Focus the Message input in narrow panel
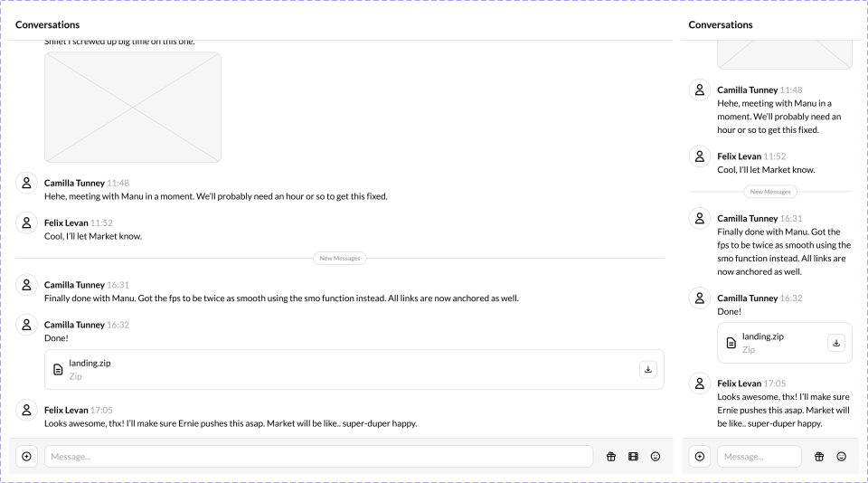The width and height of the screenshot is (868, 483). click(759, 457)
